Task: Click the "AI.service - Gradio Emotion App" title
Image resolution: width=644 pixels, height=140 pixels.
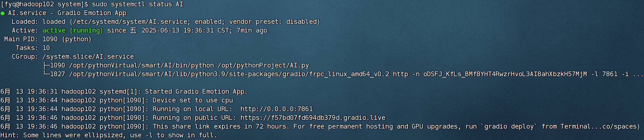Action: click(67, 13)
